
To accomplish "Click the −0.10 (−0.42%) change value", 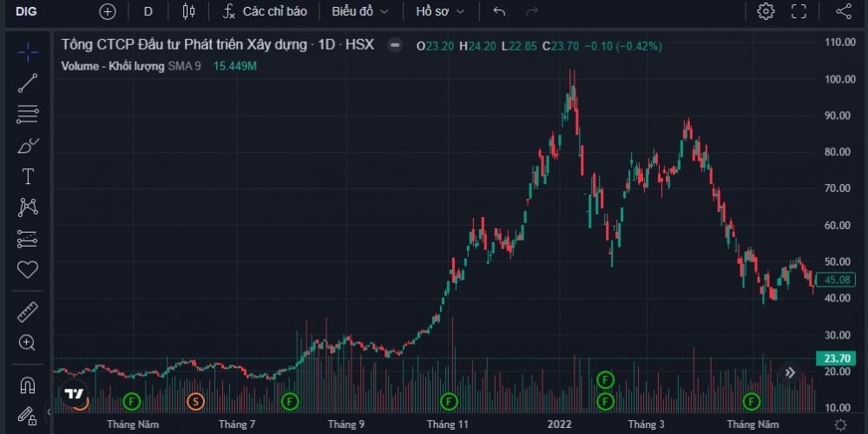I will (622, 47).
